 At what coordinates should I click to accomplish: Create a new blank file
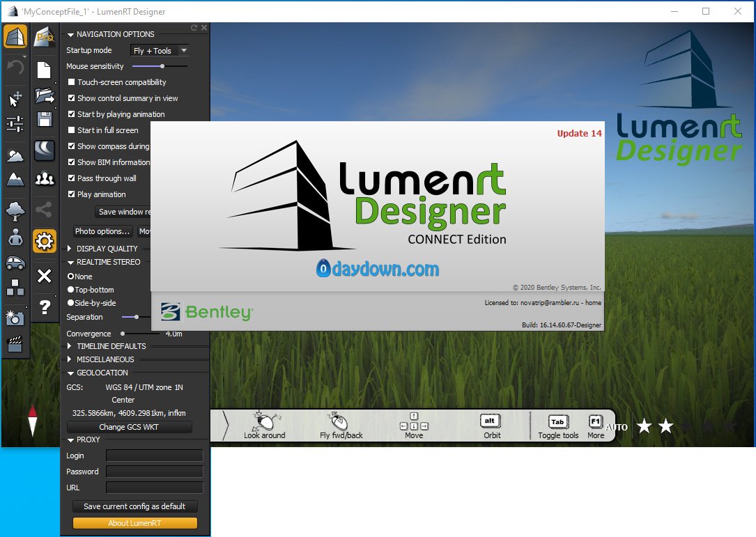45,70
